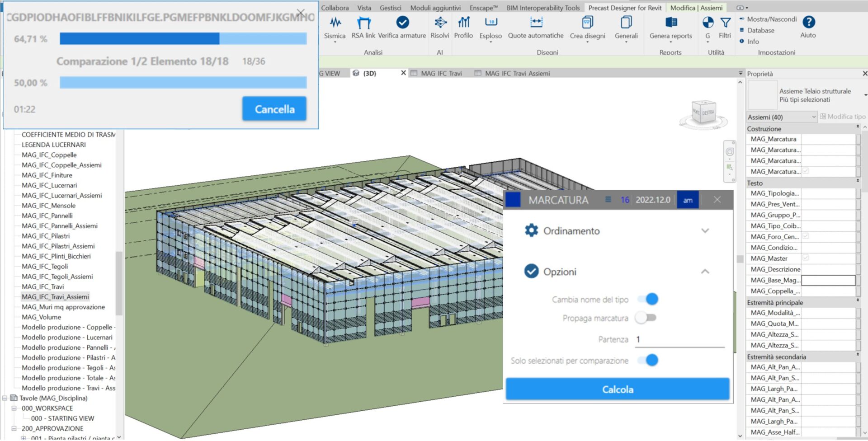Image resolution: width=868 pixels, height=441 pixels.
Task: Expand the Ordinamento section
Action: click(704, 230)
